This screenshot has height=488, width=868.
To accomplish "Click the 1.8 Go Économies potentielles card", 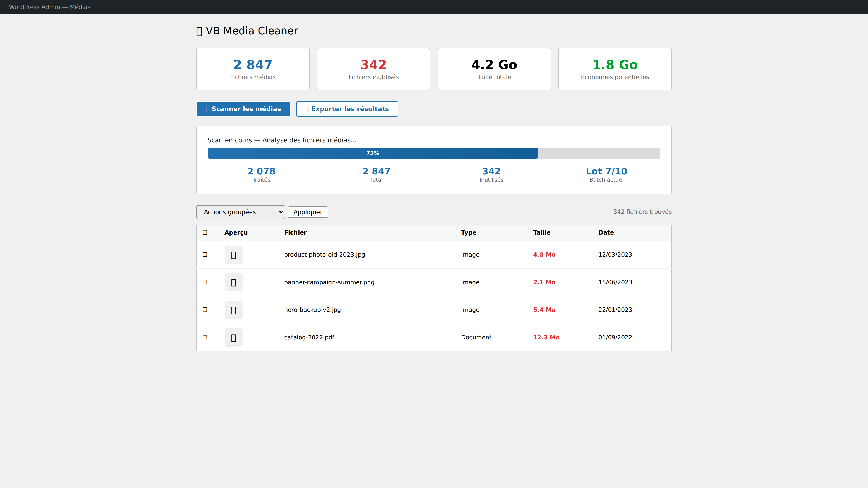I will (615, 69).
